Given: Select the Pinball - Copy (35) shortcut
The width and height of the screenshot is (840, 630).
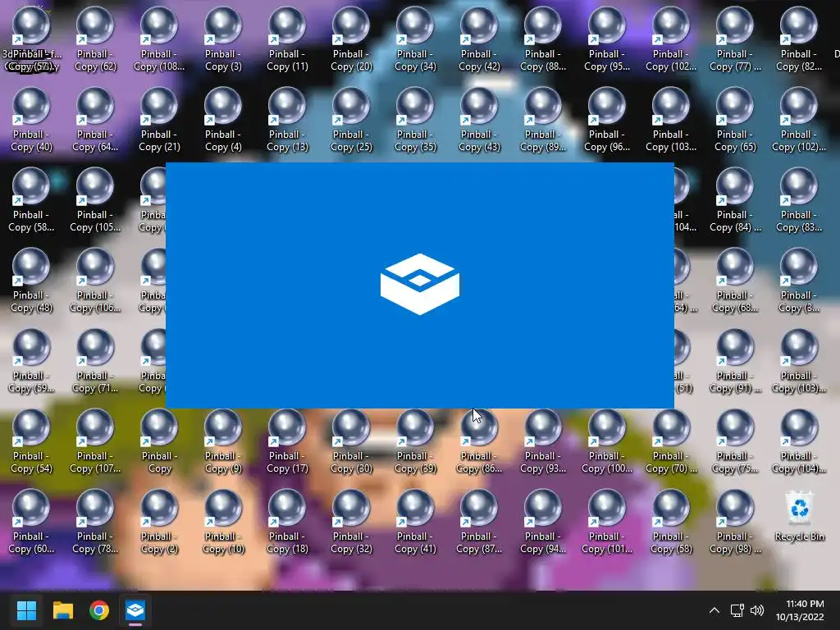Looking at the screenshot, I should (415, 120).
